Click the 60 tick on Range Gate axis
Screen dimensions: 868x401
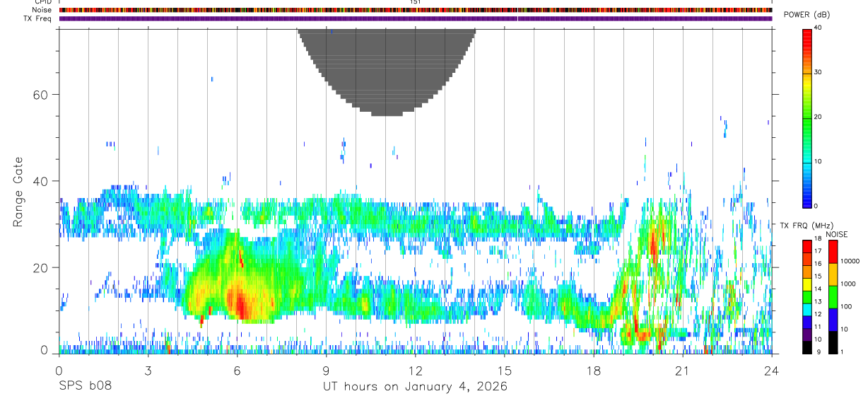pos(41,95)
